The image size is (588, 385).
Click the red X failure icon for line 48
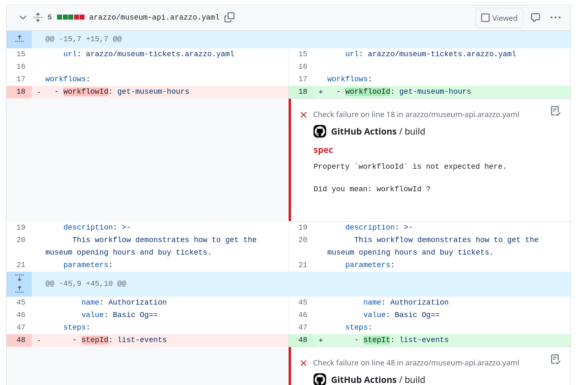304,363
